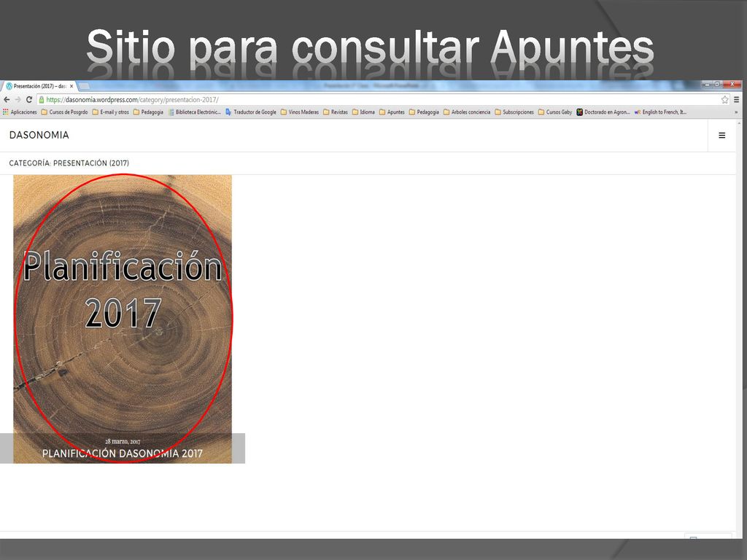Open the first Pedagogia bookmark folder after E-mail y otros
The height and width of the screenshot is (560, 747).
click(148, 112)
